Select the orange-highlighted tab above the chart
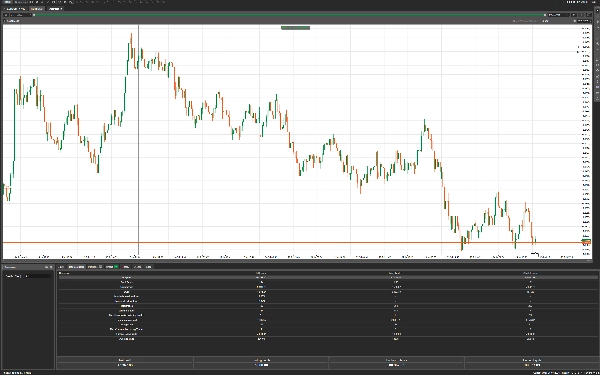Viewport: 600px width, 375px height. coord(37,8)
